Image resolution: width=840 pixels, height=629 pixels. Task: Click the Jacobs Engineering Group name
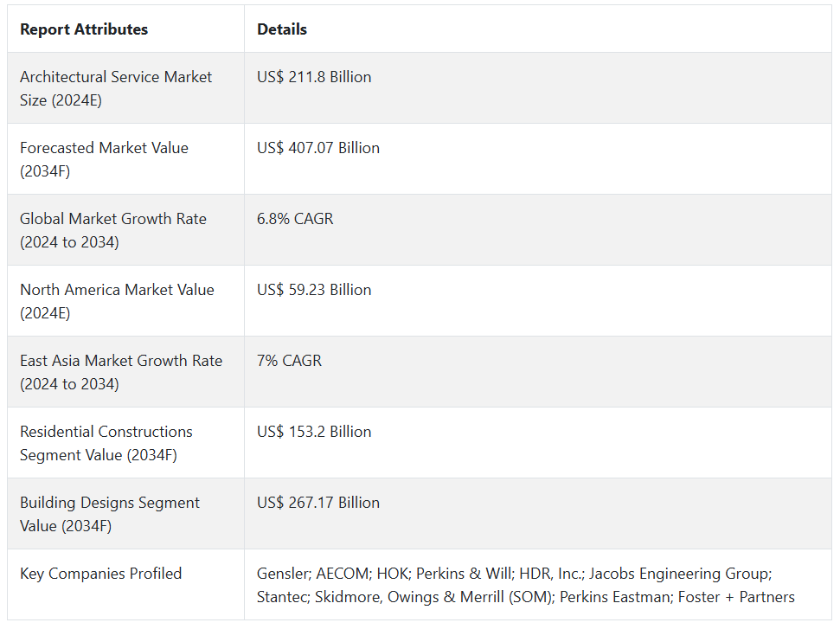tap(679, 574)
